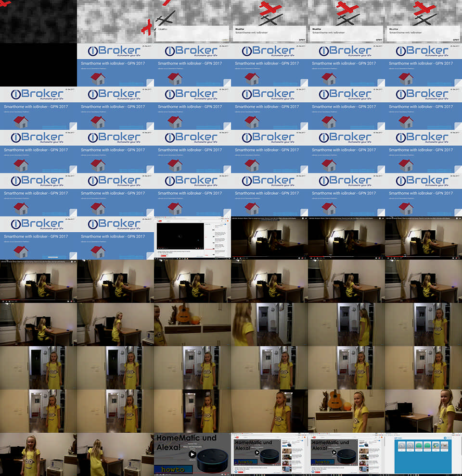Open the ioBroker slide frame with white progress bar

(x=38, y=238)
